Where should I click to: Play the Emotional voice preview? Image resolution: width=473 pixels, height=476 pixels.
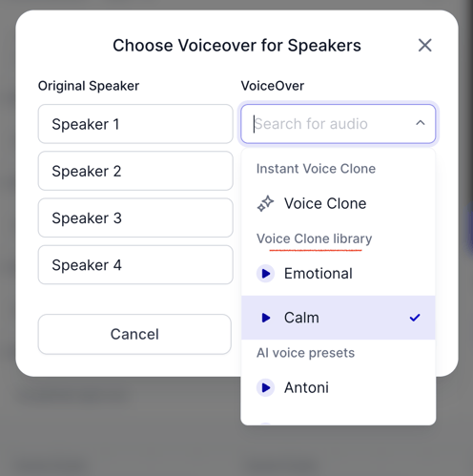coord(265,273)
